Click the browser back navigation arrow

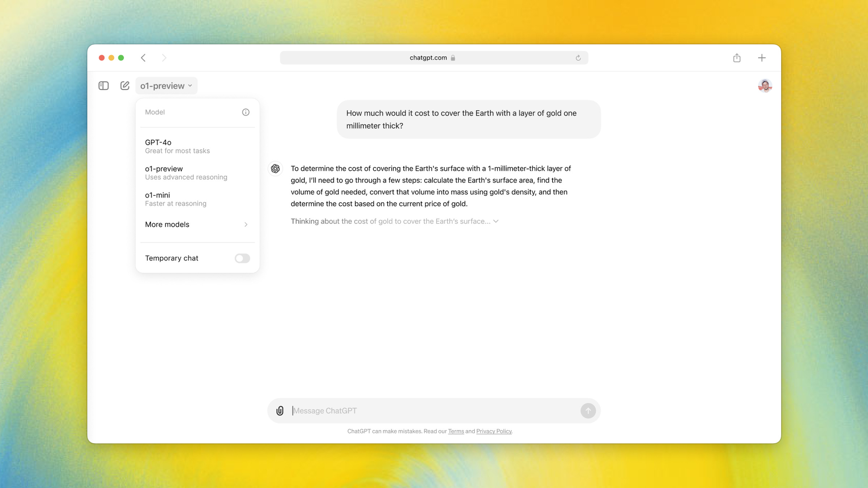(143, 58)
